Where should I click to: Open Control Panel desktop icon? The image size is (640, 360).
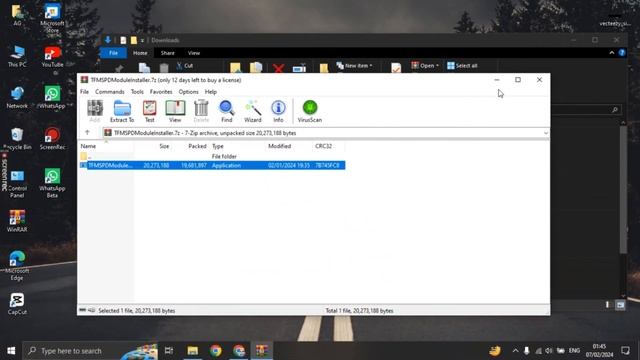coord(17,184)
